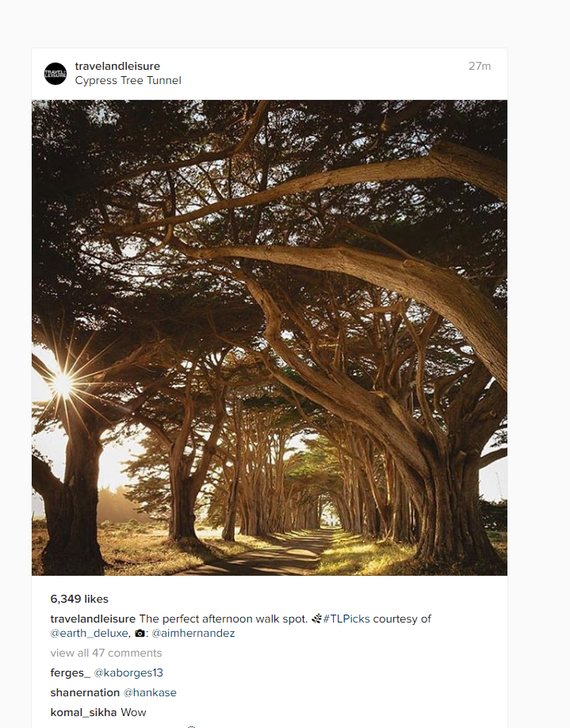
Task: Open commenter shanernation profile
Action: [85, 693]
